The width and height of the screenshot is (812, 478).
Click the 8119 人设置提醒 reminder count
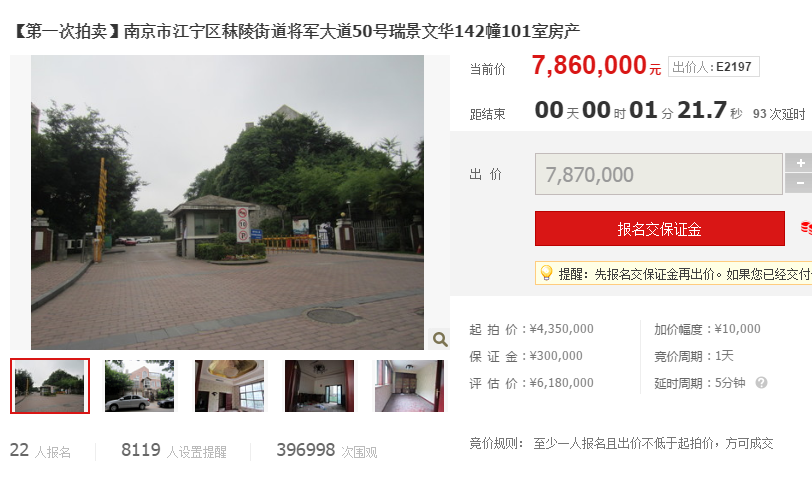click(174, 451)
